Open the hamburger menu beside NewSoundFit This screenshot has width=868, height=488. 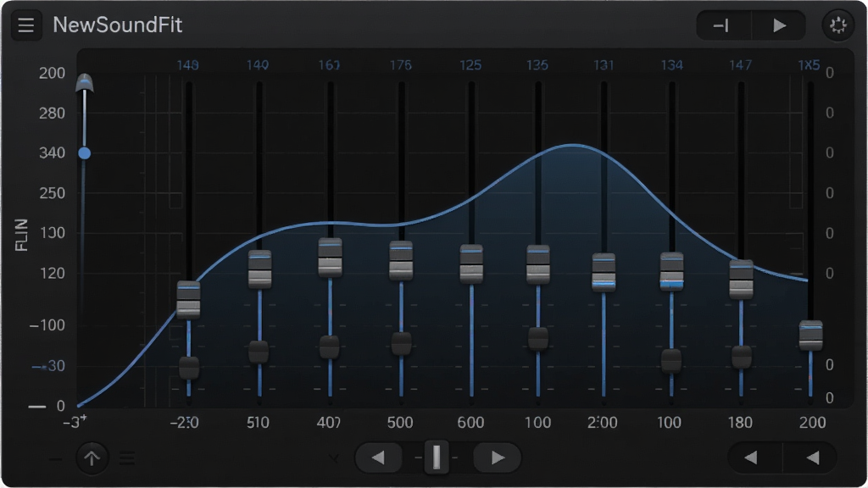[26, 25]
